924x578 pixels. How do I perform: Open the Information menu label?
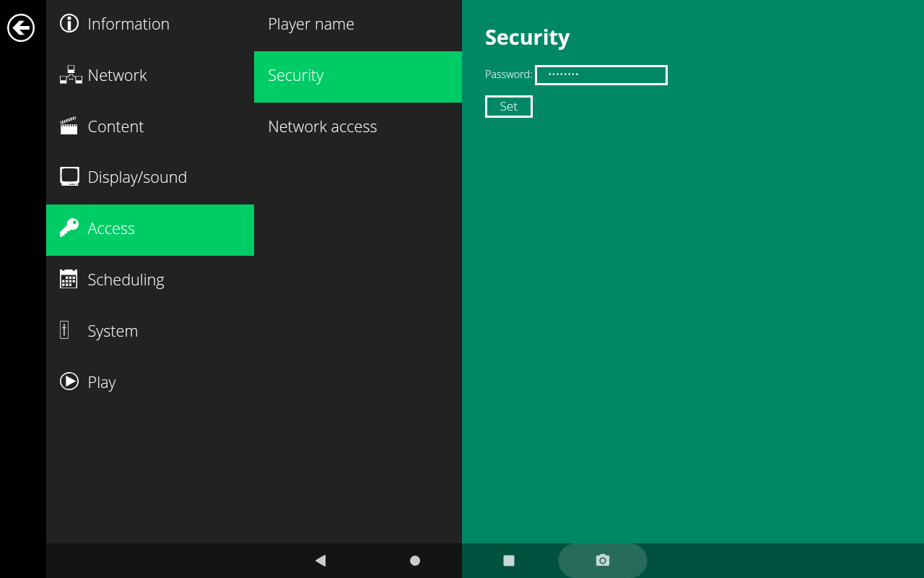pos(128,24)
